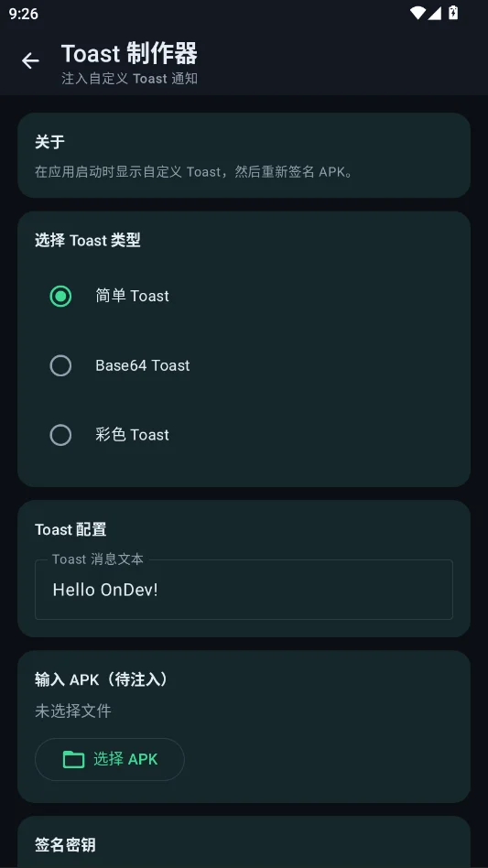Tap the '彩色 Toast' option label

click(x=132, y=435)
